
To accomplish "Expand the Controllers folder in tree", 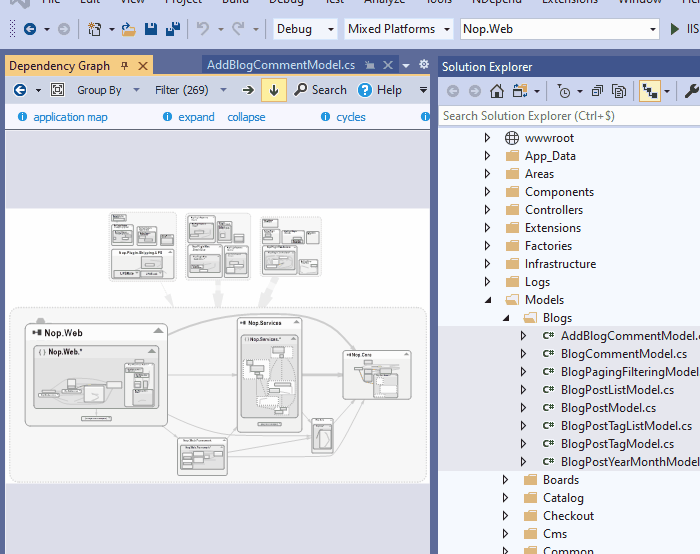I will (487, 210).
